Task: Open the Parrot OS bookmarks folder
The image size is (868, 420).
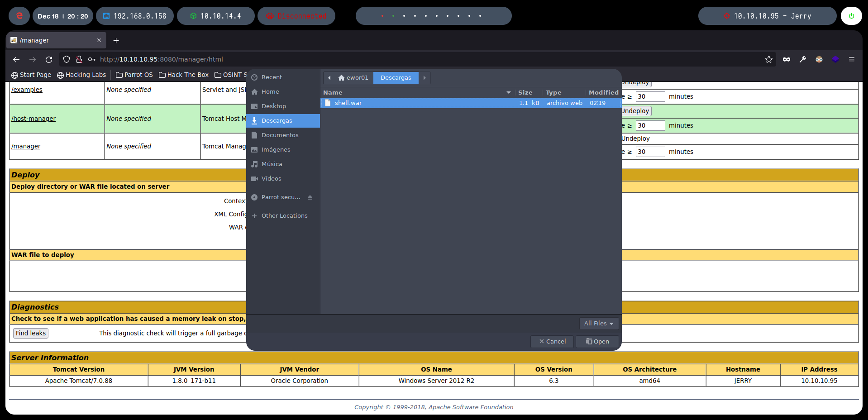Action: 134,75
